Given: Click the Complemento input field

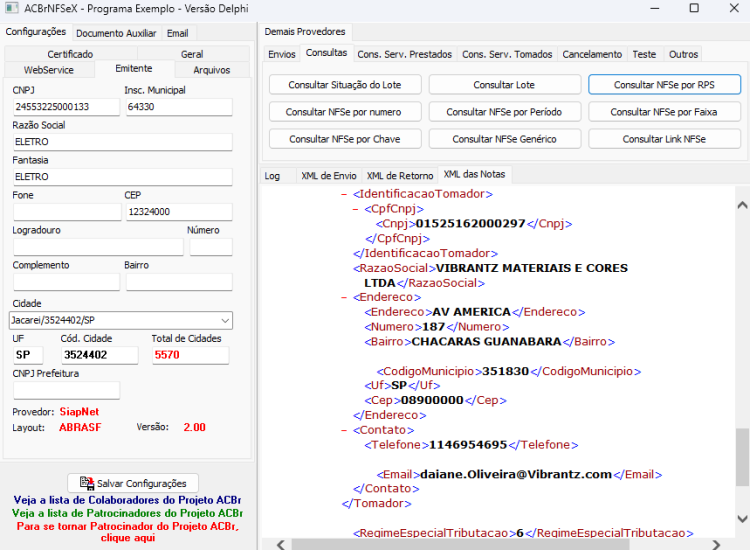Looking at the screenshot, I should tap(66, 282).
